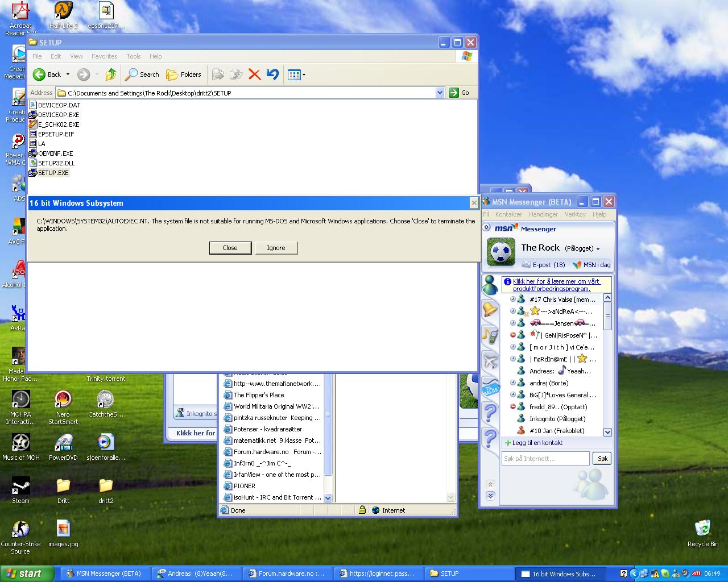The height and width of the screenshot is (582, 728).
Task: Click the red Delete X toolbar icon
Action: pos(254,74)
